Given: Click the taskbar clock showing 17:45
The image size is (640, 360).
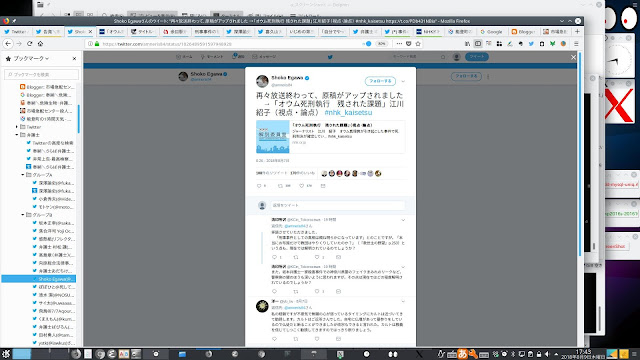Looking at the screenshot, I should (x=583, y=354).
